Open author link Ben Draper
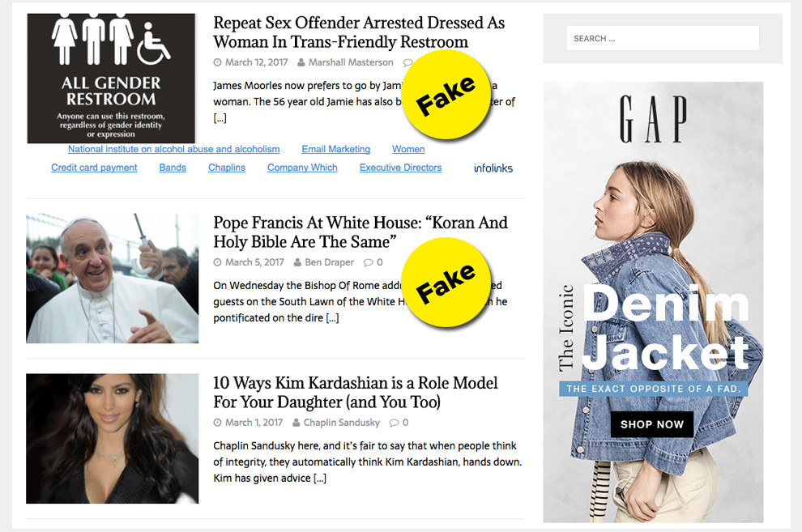The image size is (802, 532). (x=329, y=262)
